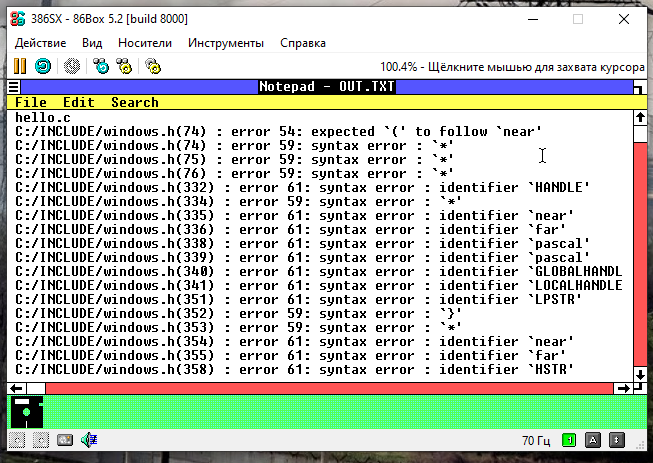Open Notepad's File menu

coord(31,102)
